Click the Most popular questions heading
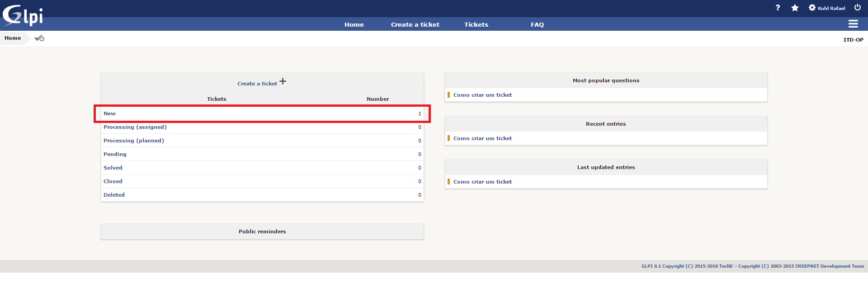The width and height of the screenshot is (868, 293). pyautogui.click(x=606, y=80)
